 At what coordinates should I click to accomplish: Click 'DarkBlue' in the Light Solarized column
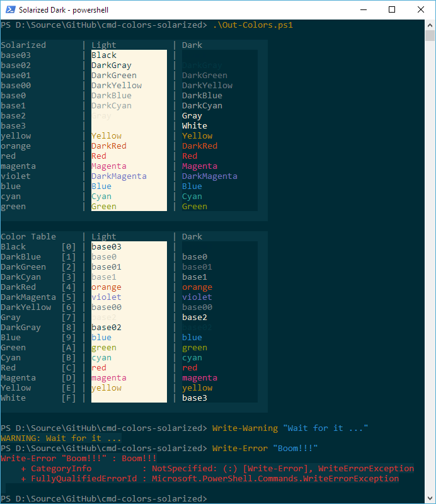[112, 96]
